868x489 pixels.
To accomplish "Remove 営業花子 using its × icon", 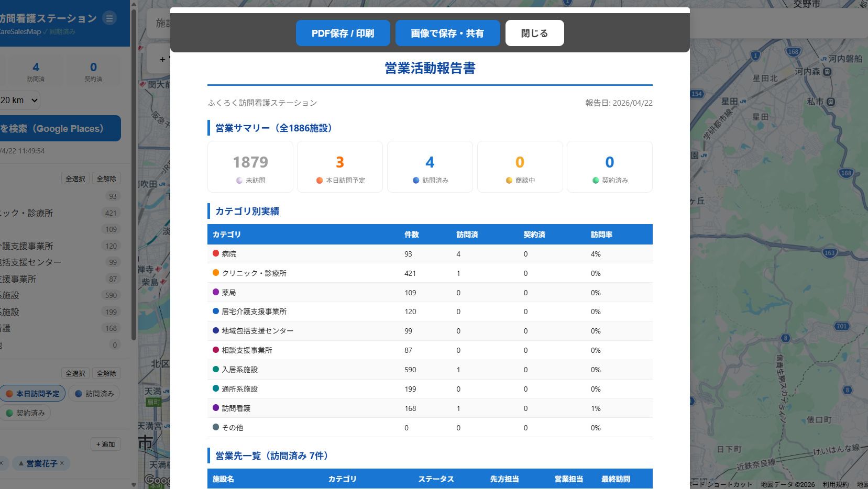I will [x=61, y=463].
